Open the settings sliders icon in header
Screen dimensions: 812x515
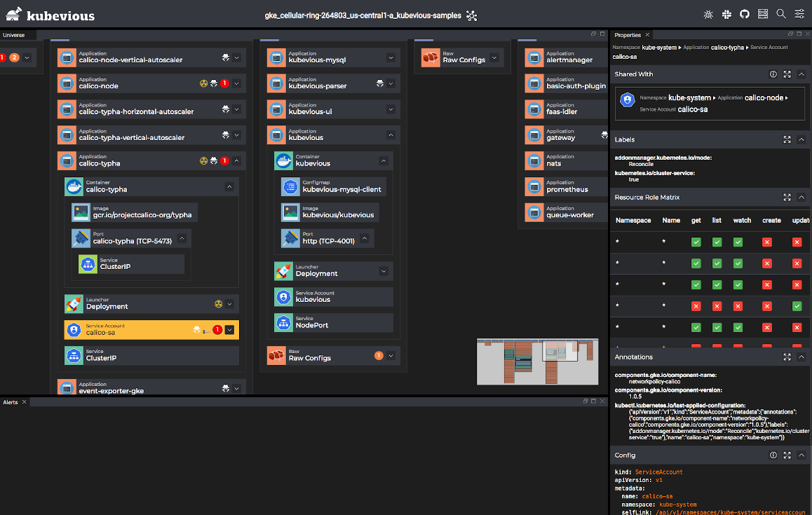[799, 14]
